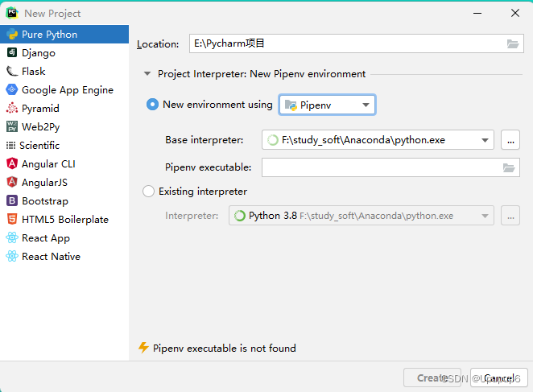The height and width of the screenshot is (392, 533).
Task: Click the HTML5 Boilerplate icon
Action: point(12,219)
